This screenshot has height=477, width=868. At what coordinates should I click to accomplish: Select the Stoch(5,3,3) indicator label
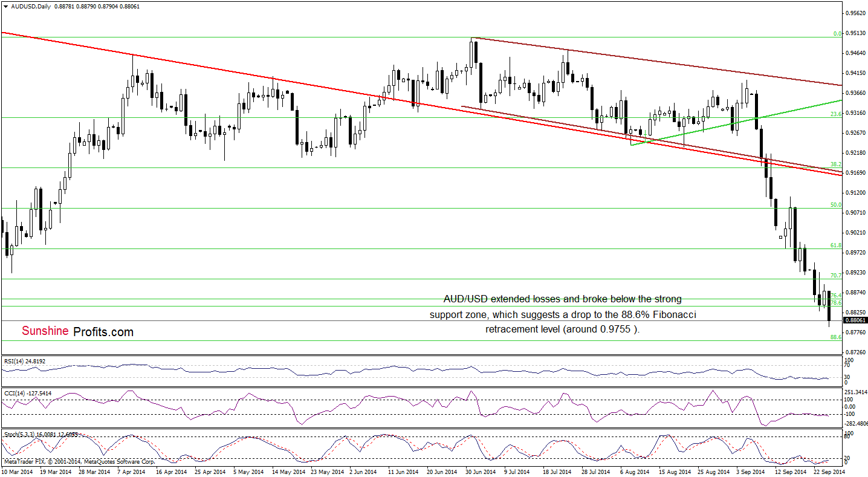(x=42, y=435)
